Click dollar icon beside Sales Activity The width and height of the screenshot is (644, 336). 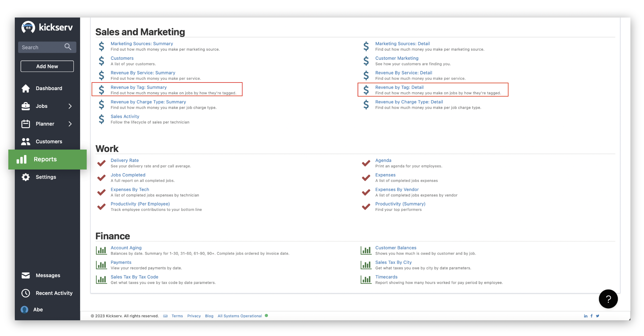101,119
